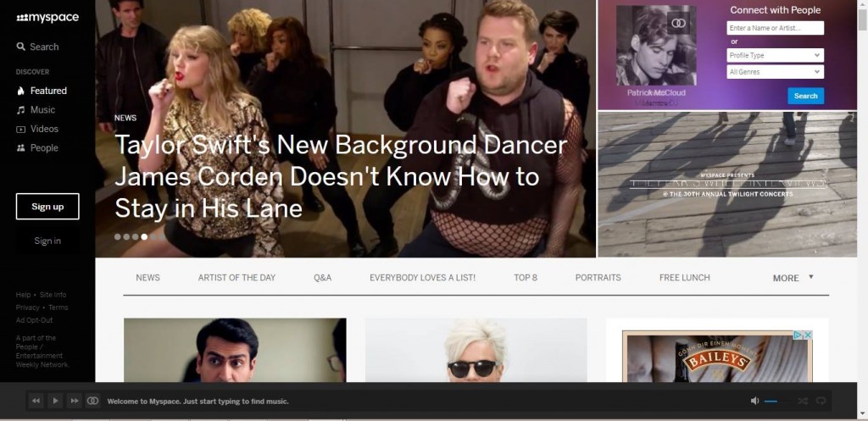The width and height of the screenshot is (868, 421).
Task: Select the PORTRAITS tab
Action: click(x=598, y=278)
